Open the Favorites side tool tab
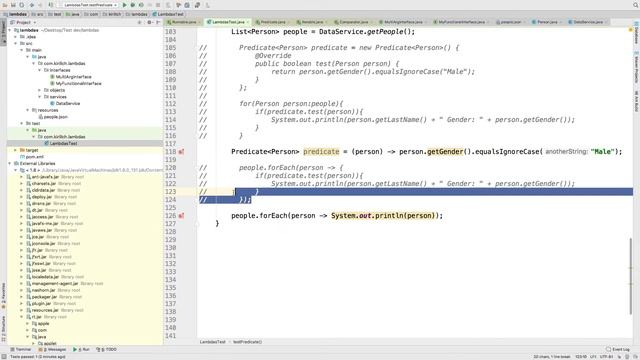Viewport: 640px width, 360px height. [x=3, y=295]
